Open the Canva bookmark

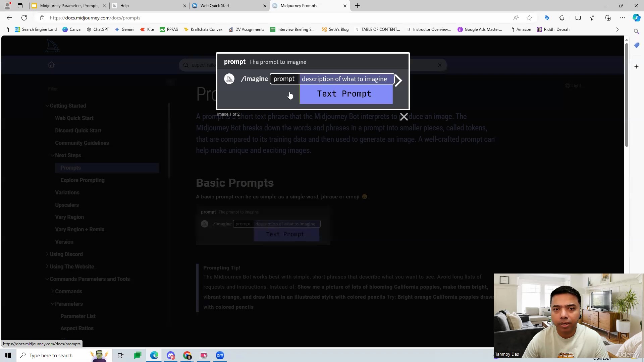point(71,29)
